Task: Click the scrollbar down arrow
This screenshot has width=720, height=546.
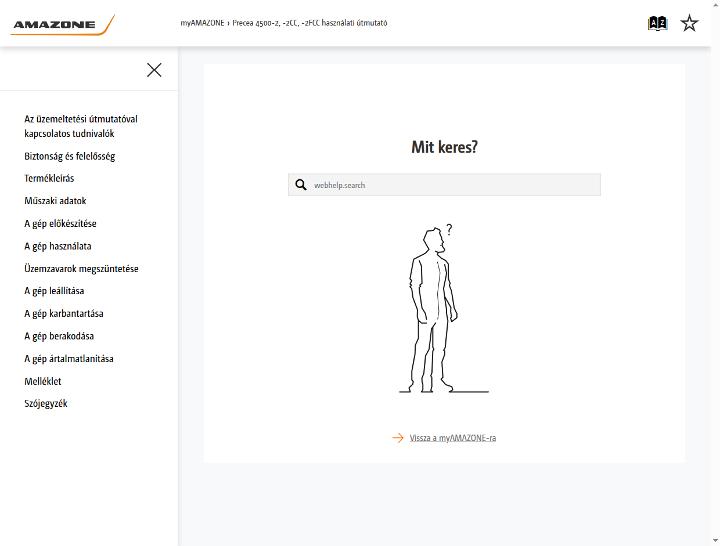Action: [715, 540]
